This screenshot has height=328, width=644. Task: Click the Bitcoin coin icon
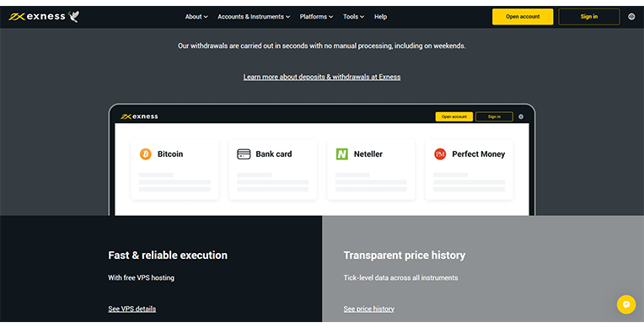coord(145,154)
